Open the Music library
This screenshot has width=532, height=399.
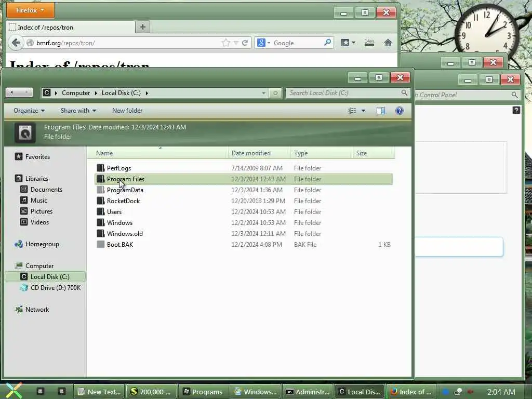[x=38, y=200]
